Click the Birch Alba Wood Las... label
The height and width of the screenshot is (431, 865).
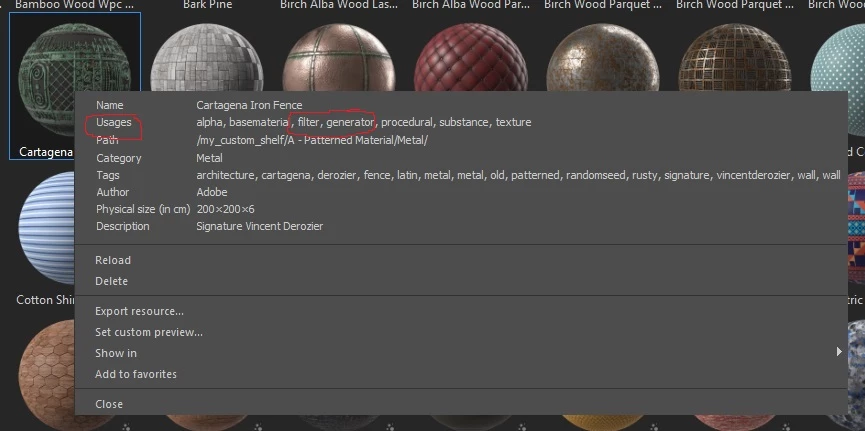[339, 5]
